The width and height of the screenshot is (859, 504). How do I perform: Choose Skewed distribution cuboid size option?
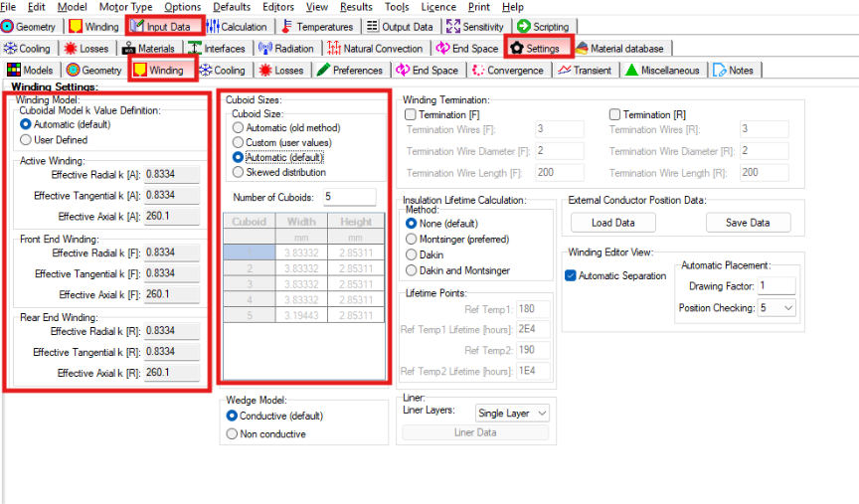pyautogui.click(x=238, y=172)
